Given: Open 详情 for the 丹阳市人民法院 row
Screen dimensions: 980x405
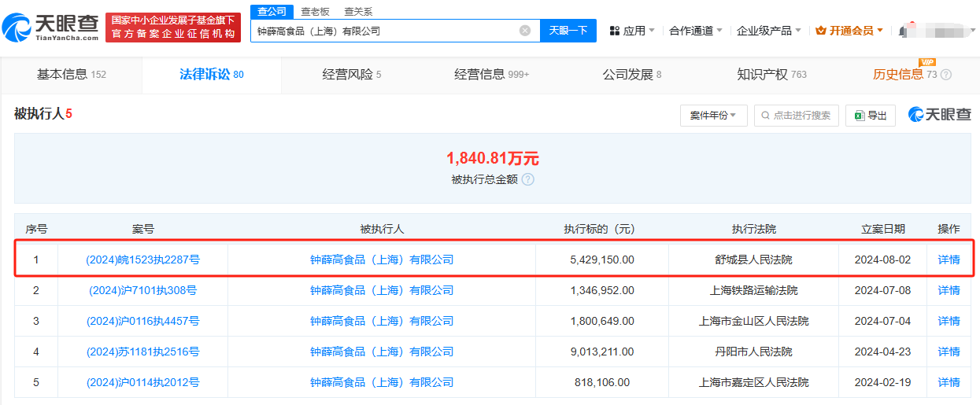Looking at the screenshot, I should [x=949, y=352].
